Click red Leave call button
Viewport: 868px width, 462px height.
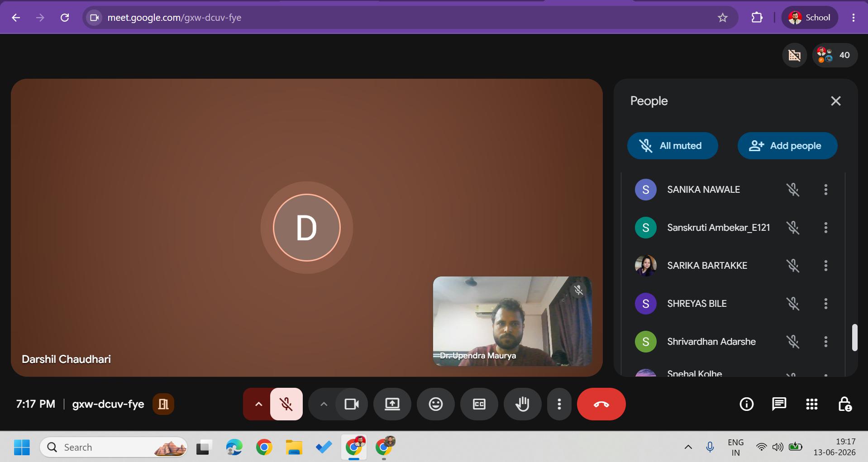pyautogui.click(x=601, y=404)
